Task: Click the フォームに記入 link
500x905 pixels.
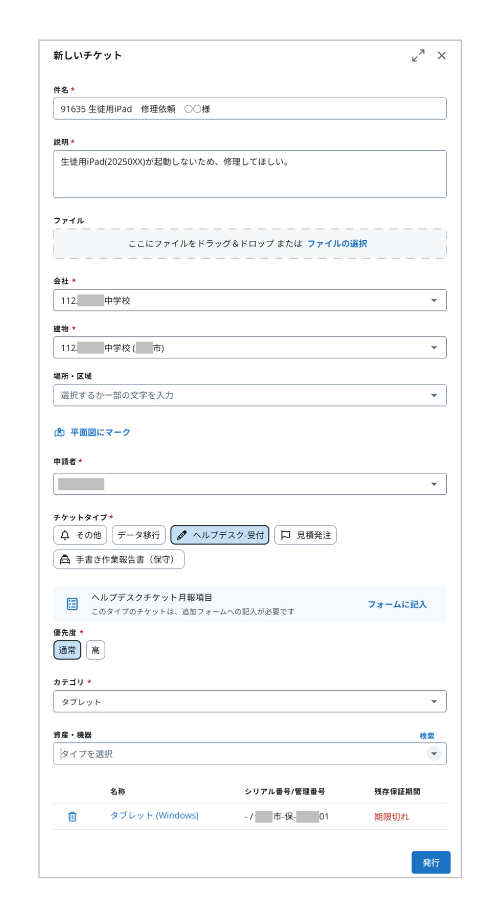Action: (397, 604)
